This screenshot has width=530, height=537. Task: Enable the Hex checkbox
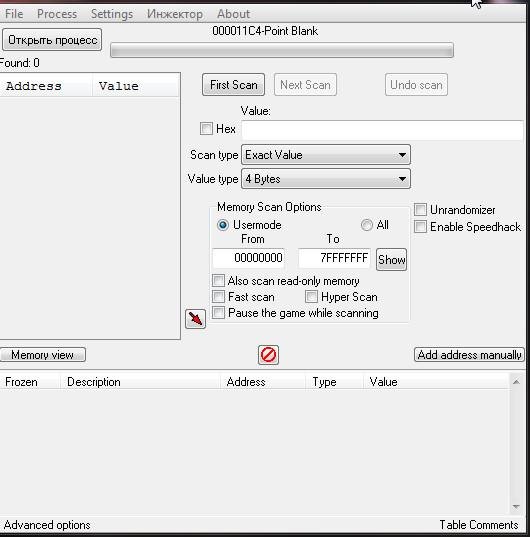pos(206,129)
